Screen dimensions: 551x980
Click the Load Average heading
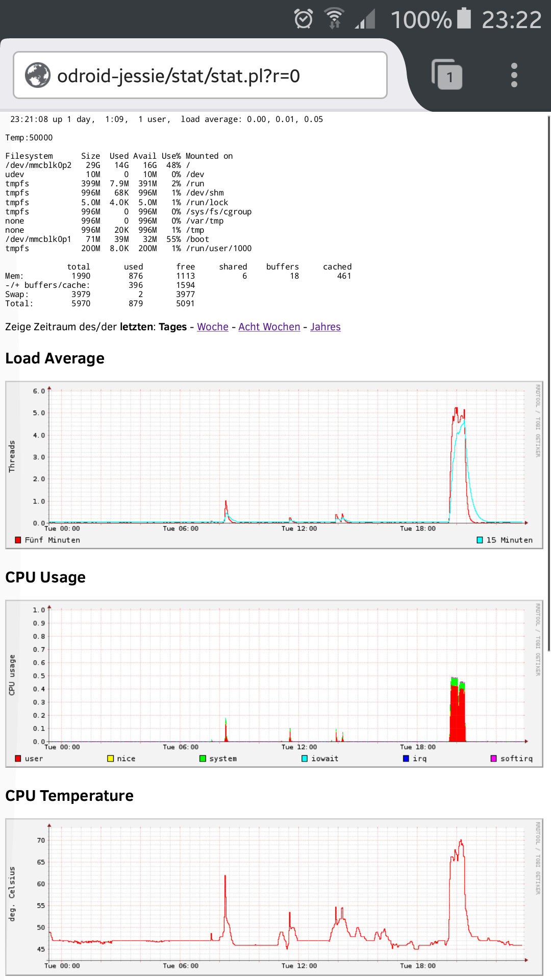coord(55,358)
